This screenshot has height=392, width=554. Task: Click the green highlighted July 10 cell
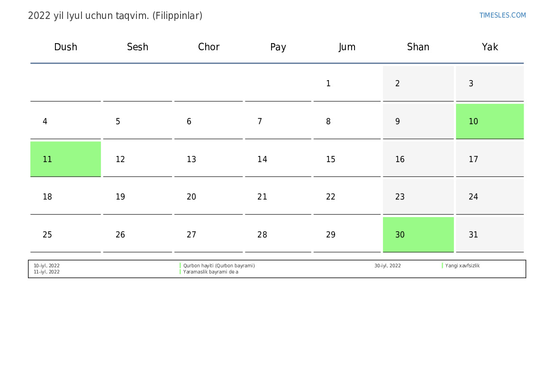[x=490, y=121]
